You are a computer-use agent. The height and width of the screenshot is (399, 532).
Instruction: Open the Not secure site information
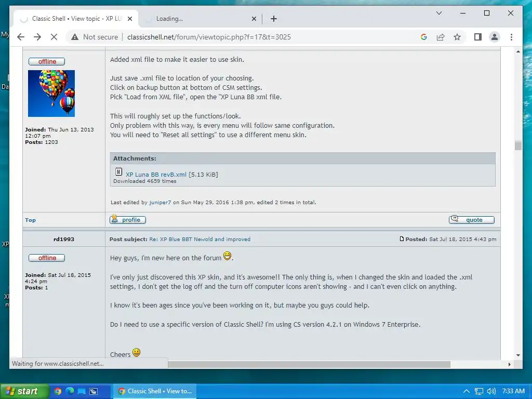tap(95, 37)
